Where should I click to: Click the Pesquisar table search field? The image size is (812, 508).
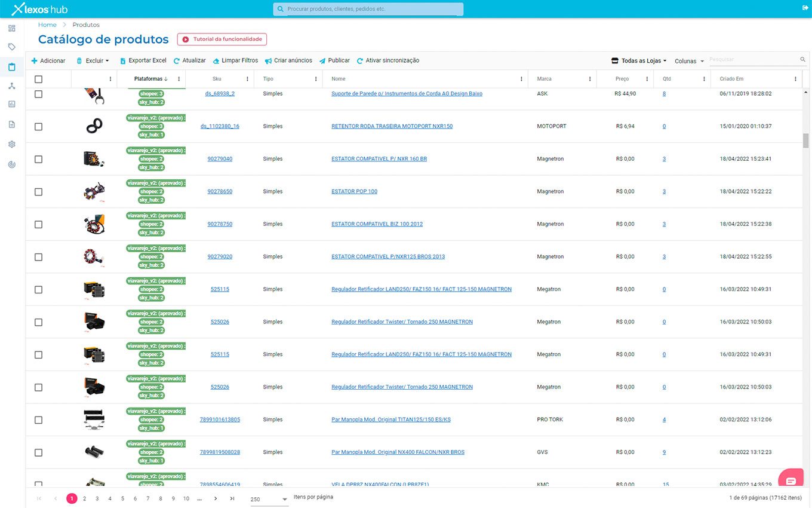point(753,60)
